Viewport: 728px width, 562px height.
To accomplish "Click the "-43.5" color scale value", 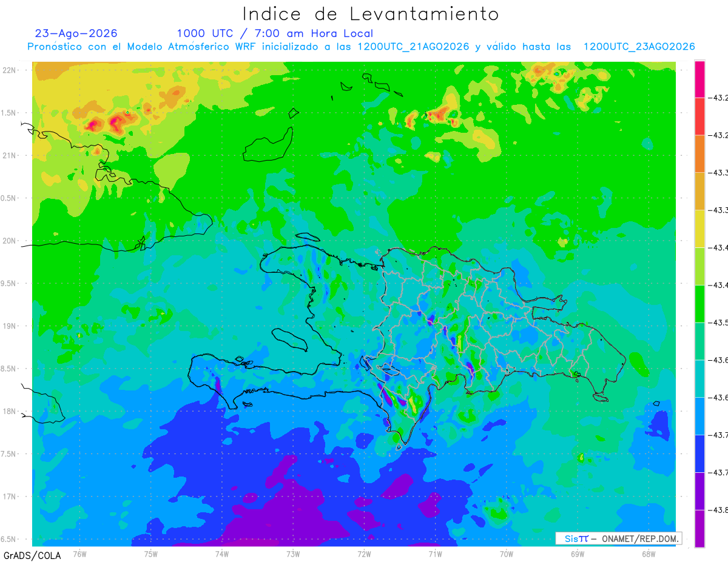I will [x=718, y=323].
